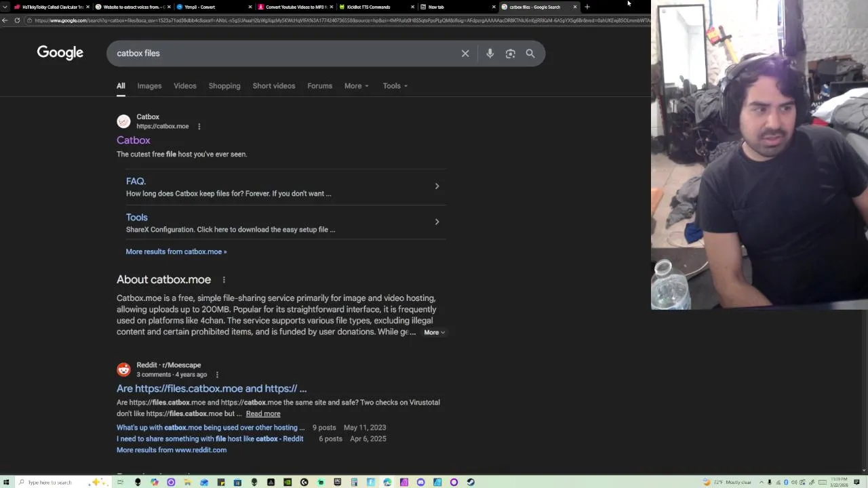Reload the page with refresh button
868x488 pixels.
click(17, 20)
